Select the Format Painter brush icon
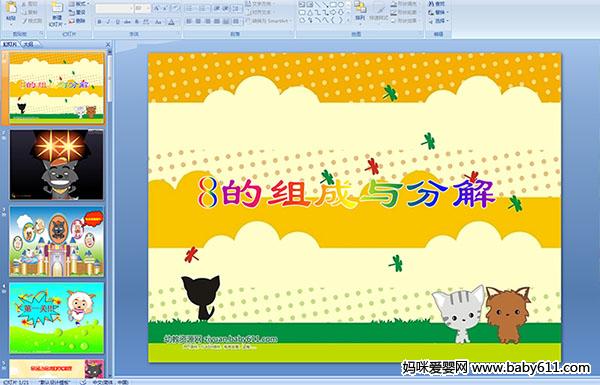The height and width of the screenshot is (385, 600). click(24, 21)
